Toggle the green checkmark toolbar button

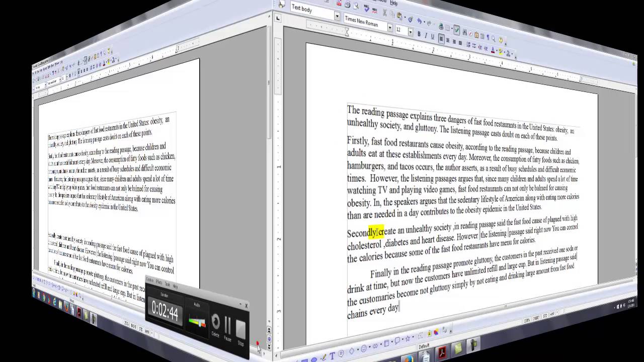[457, 29]
